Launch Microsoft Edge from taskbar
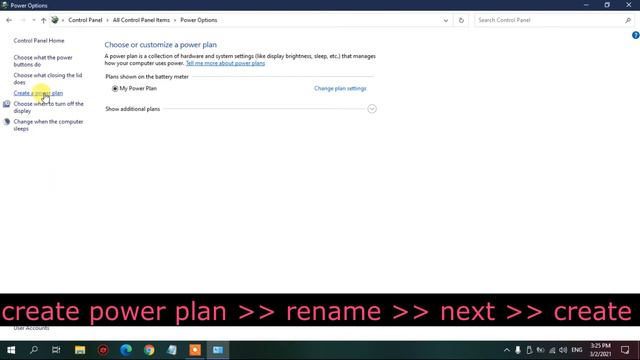This screenshot has width=640, height=360. coord(126,350)
